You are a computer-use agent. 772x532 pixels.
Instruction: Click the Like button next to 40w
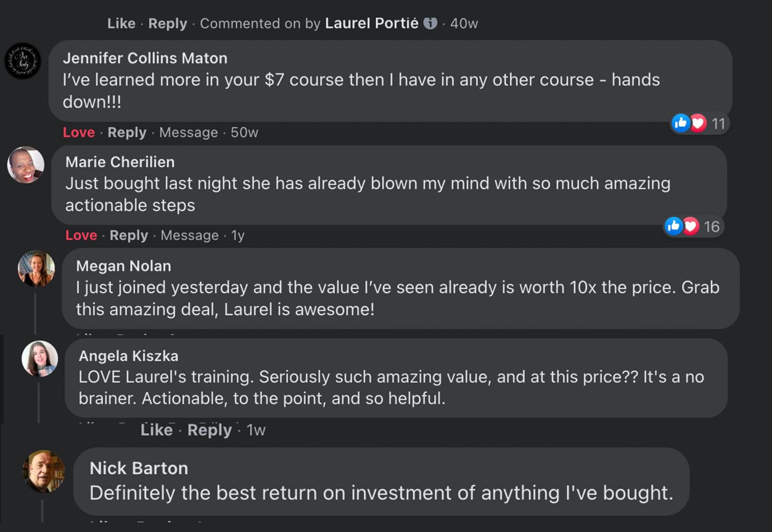pyautogui.click(x=121, y=23)
